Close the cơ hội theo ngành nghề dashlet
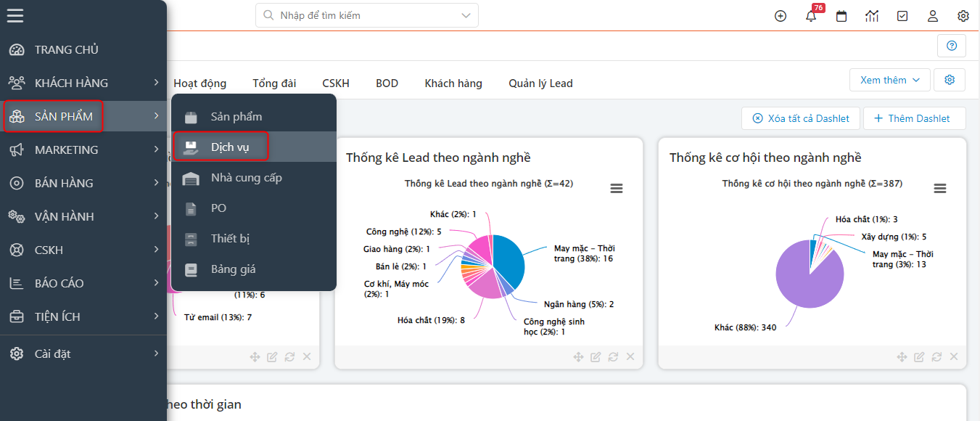The width and height of the screenshot is (980, 421). point(953,356)
